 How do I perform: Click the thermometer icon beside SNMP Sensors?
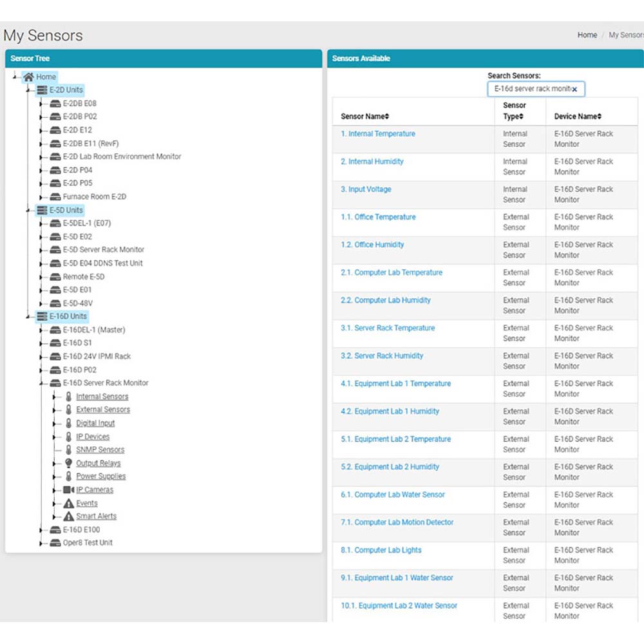coord(69,450)
